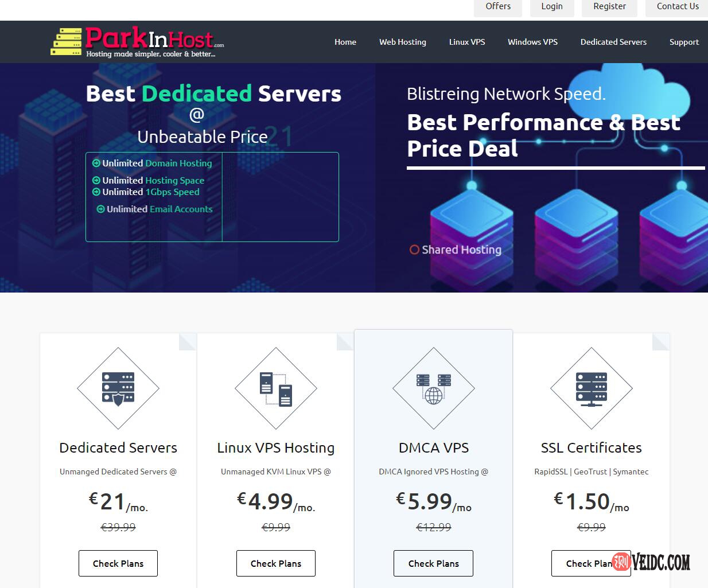Click the carousel underline bar below Best Performance
708x588 pixels.
(x=556, y=169)
